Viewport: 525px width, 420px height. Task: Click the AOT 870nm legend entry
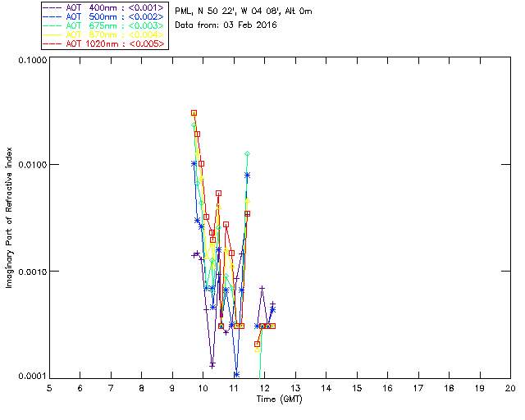click(x=104, y=34)
